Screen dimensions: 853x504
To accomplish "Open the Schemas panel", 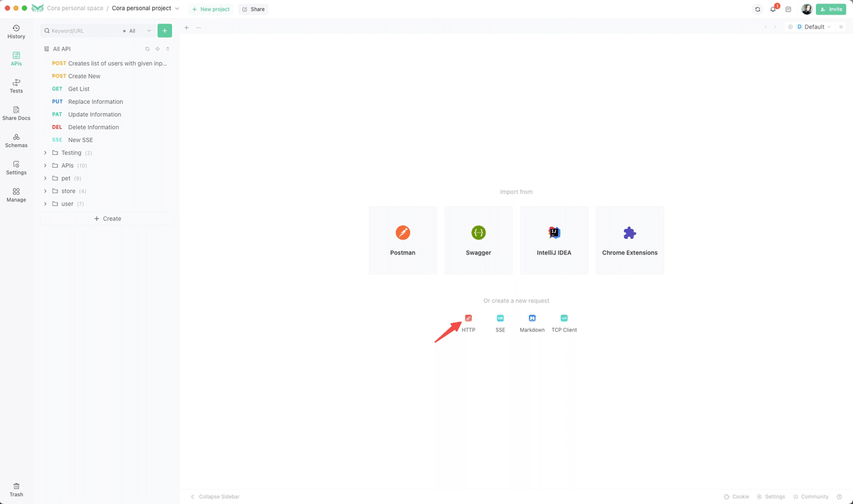I will coord(16,141).
